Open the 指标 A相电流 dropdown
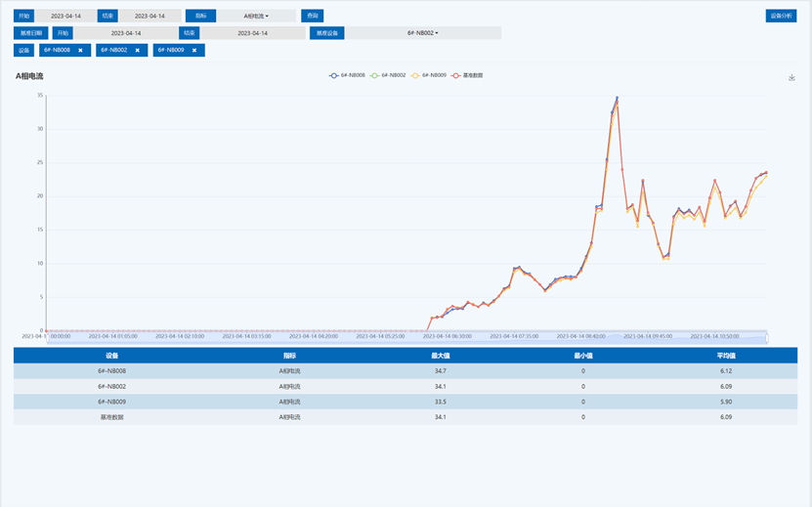 (x=256, y=16)
